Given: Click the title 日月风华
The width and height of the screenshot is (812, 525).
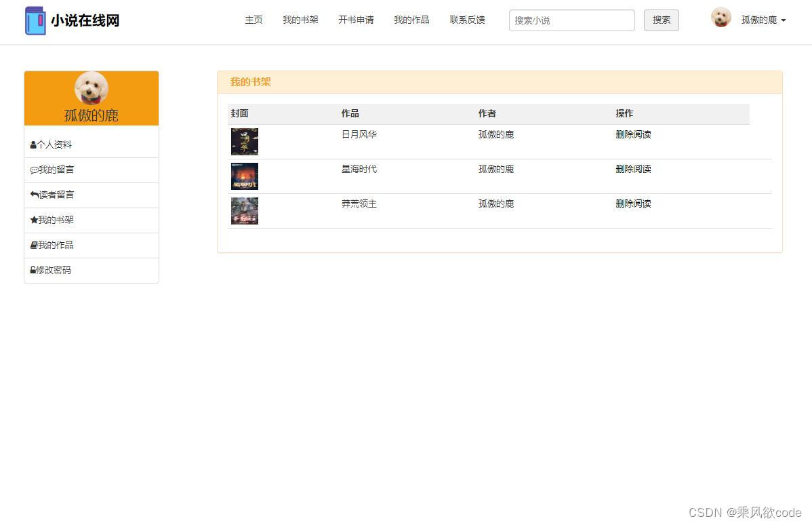Looking at the screenshot, I should click(x=359, y=135).
